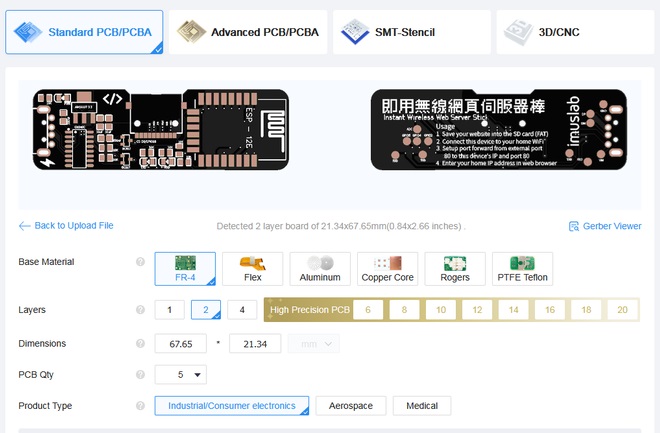This screenshot has height=433, width=660.
Task: Click the PCB Qty help icon
Action: click(140, 375)
